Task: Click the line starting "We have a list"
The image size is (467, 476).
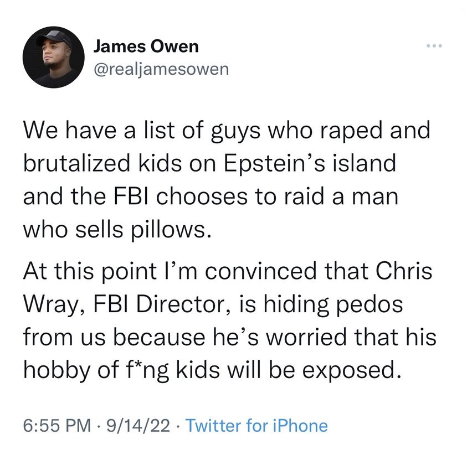Action: 226,132
